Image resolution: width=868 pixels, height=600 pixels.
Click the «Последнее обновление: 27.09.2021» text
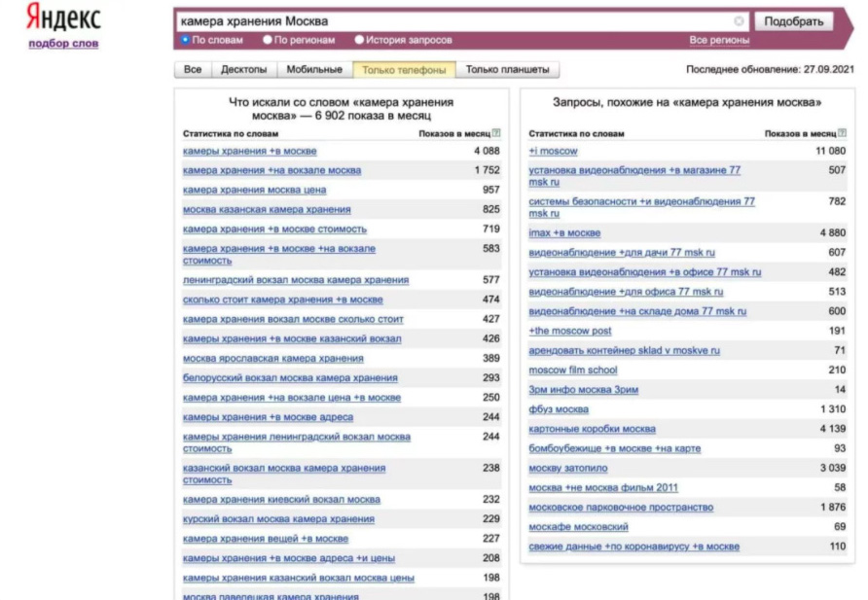770,70
